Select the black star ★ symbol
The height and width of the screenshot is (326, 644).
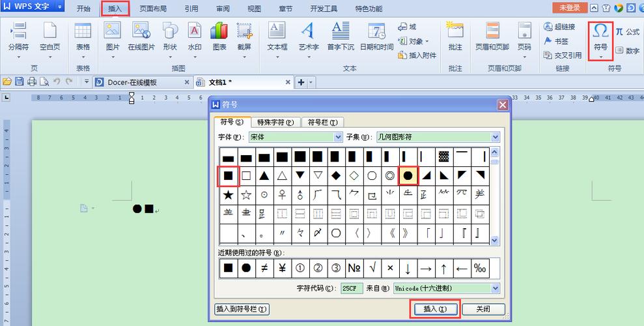pyautogui.click(x=228, y=195)
